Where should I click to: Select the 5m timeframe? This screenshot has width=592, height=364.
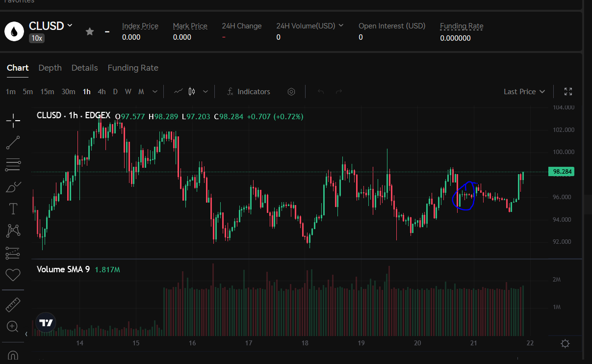pos(28,92)
